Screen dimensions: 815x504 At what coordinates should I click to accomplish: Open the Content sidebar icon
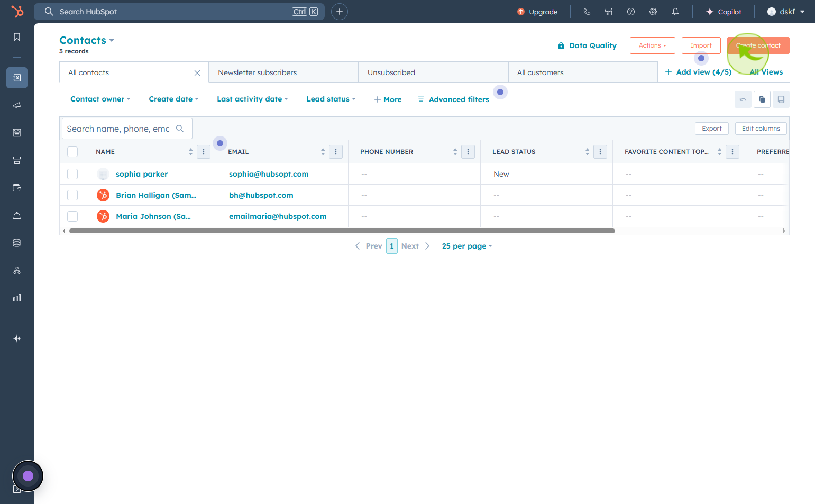tap(17, 133)
